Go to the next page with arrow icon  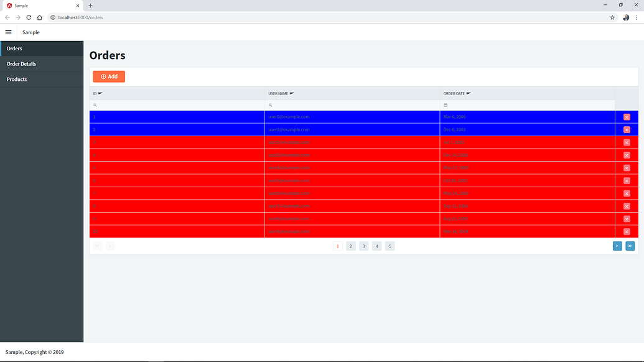[617, 246]
